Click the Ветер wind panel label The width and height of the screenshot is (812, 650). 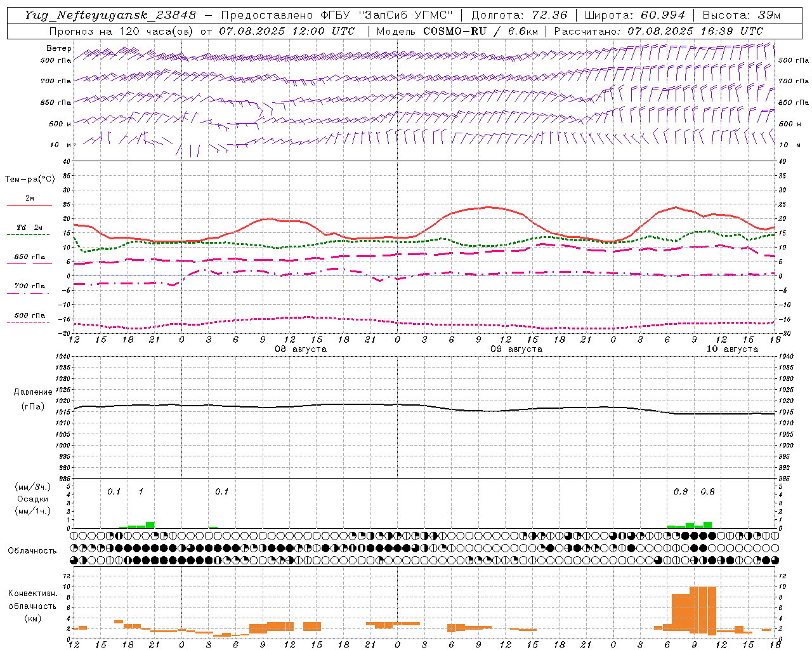58,48
